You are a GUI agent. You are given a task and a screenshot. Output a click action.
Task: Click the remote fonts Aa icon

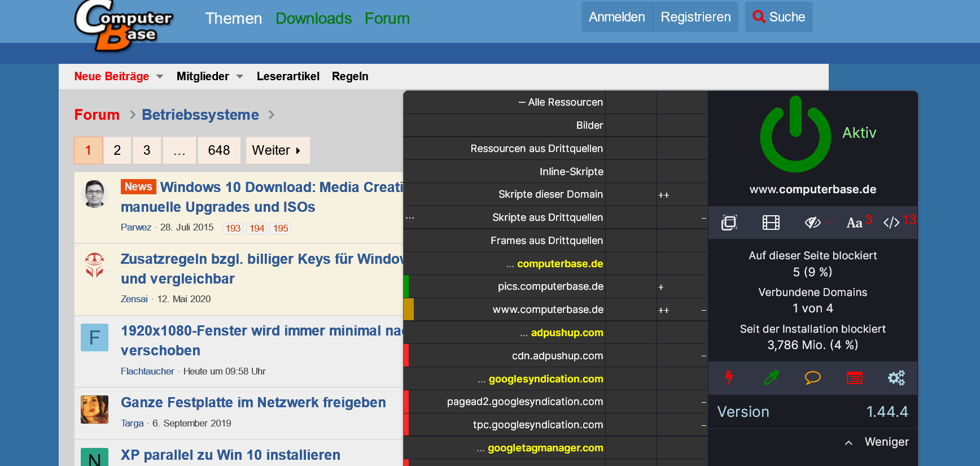click(x=854, y=223)
